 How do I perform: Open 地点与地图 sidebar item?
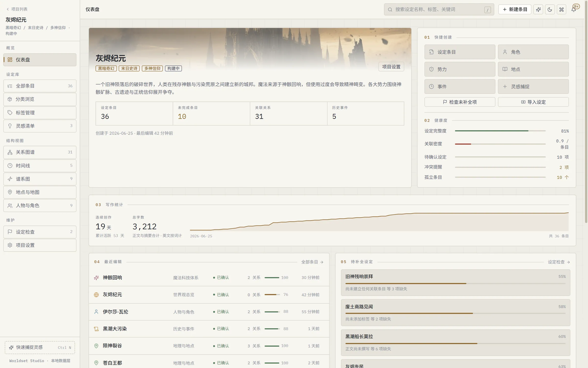[40, 192]
